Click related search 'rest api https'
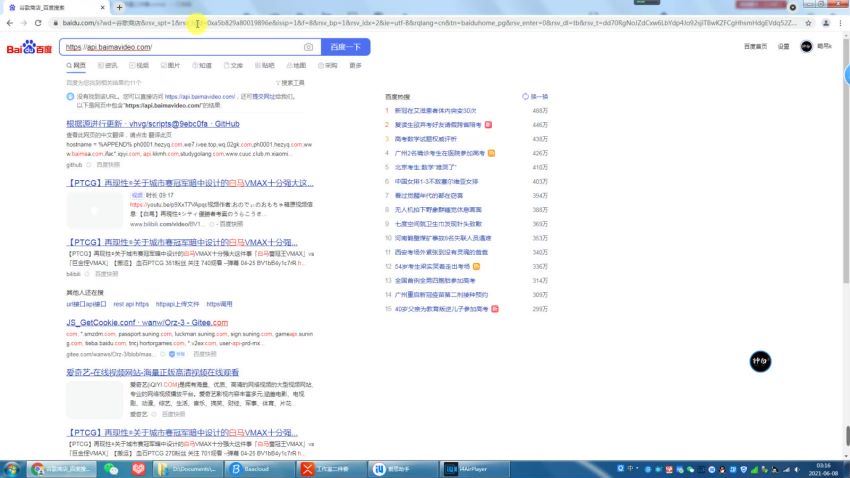This screenshot has height=478, width=850. 131,304
